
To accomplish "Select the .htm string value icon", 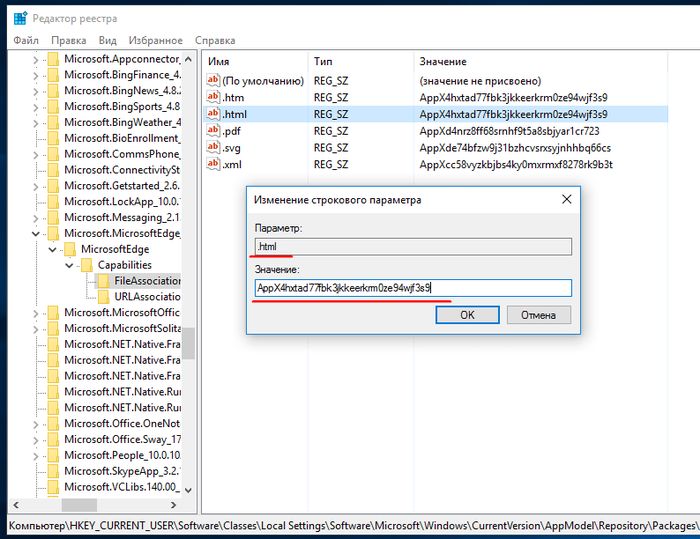I will (212, 97).
